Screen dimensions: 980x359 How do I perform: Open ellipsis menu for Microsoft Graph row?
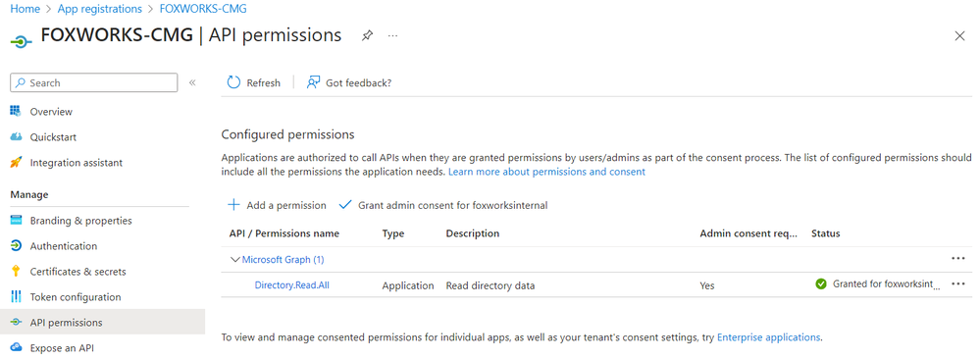pos(957,258)
